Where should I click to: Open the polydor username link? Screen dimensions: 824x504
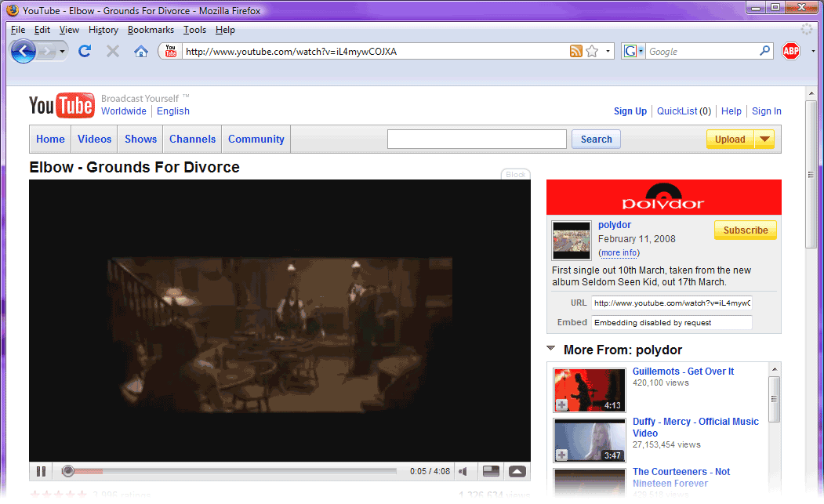(615, 225)
